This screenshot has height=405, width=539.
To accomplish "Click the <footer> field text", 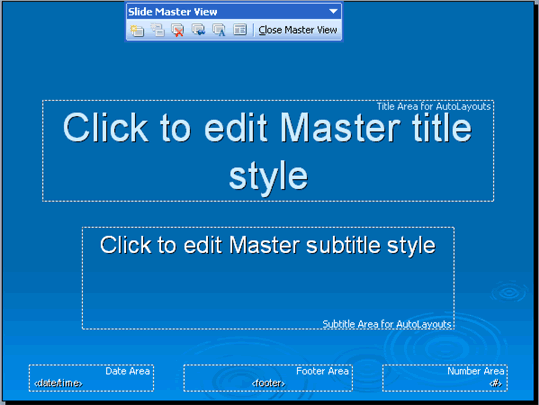I will coord(268,383).
